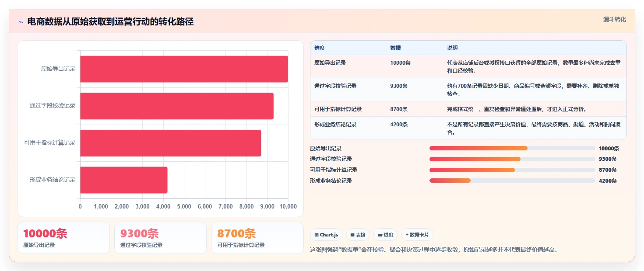Image resolution: width=644 pixels, height=271 pixels.
Task: Select progress list label 原始导出记录
Action: [x=326, y=149]
